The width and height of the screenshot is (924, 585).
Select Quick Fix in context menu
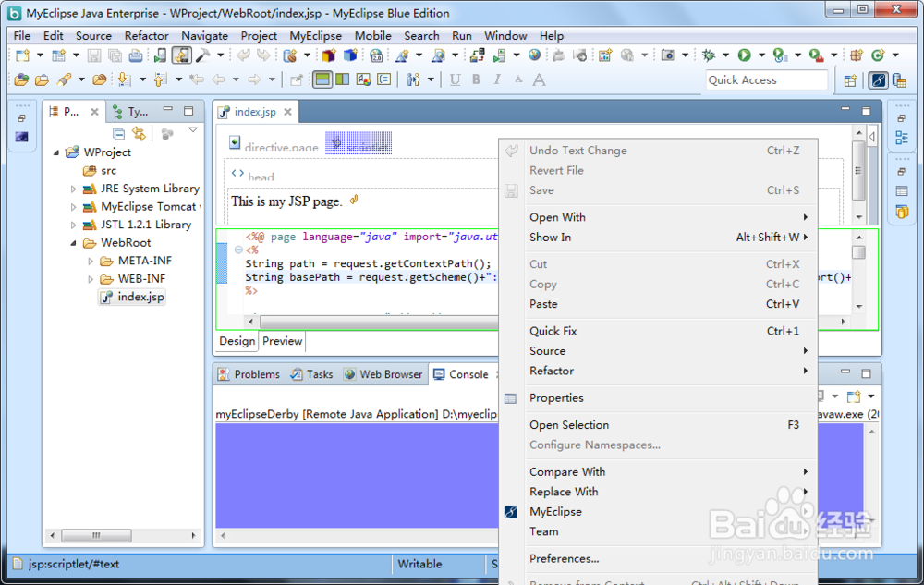pyautogui.click(x=658, y=331)
